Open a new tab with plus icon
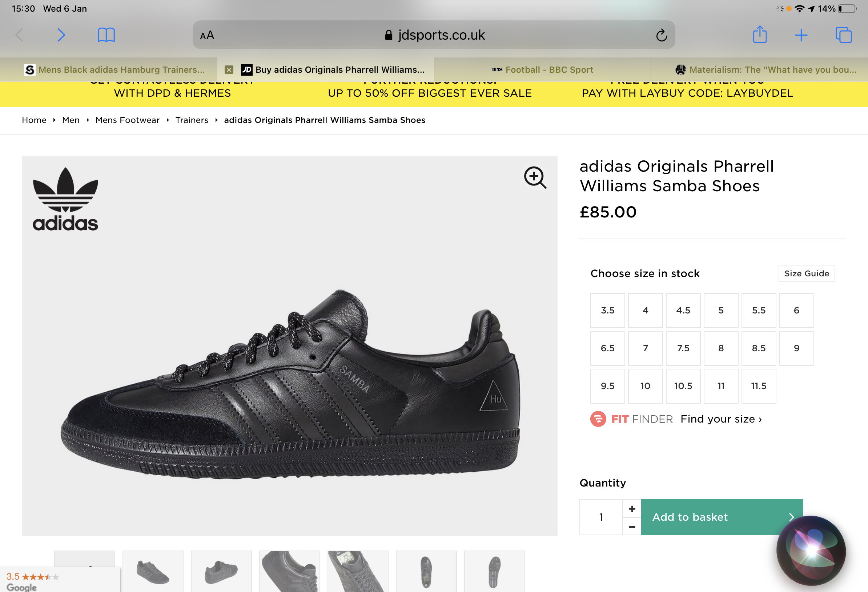Viewport: 868px width, 592px height. (x=801, y=35)
